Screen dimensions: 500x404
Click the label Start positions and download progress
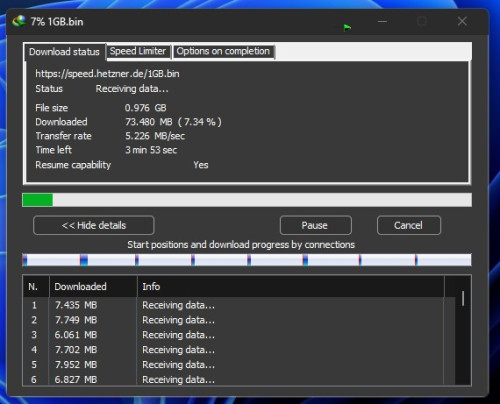(241, 245)
